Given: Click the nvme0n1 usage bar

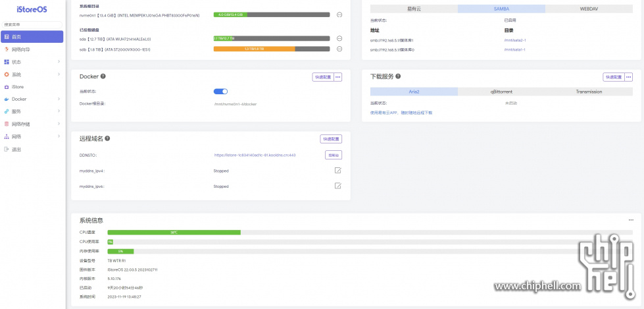Looking at the screenshot, I should 272,14.
